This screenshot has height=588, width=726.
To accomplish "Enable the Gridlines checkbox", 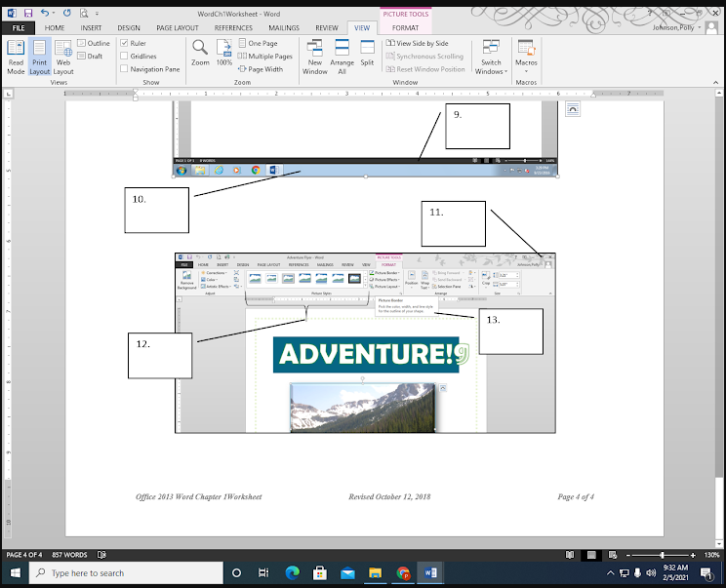I will pyautogui.click(x=124, y=56).
